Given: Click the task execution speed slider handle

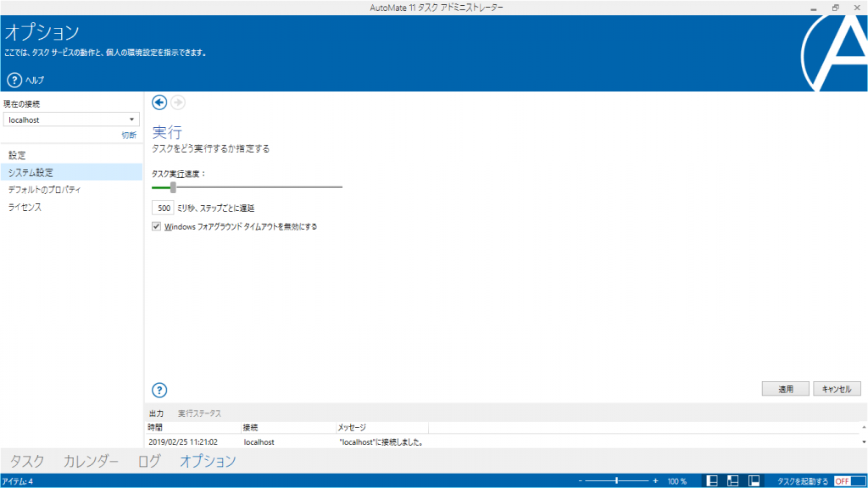Looking at the screenshot, I should click(x=173, y=187).
